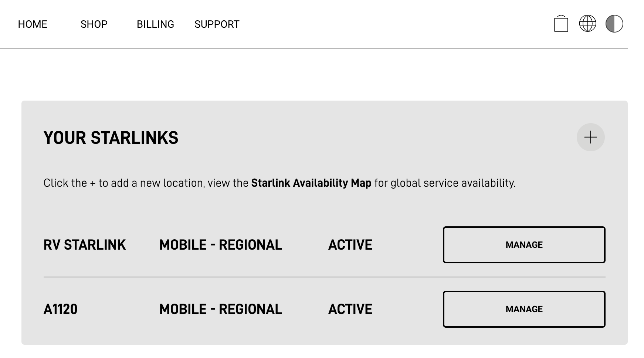Viewport: 644px width, 358px height.
Task: Click the ACTIVE status for RV STARLINK
Action: [350, 245]
